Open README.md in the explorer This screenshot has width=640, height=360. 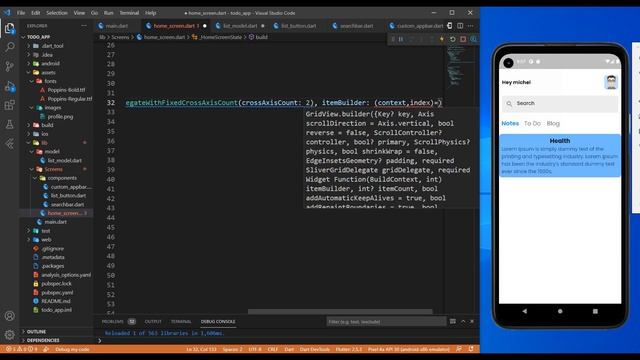(56, 301)
